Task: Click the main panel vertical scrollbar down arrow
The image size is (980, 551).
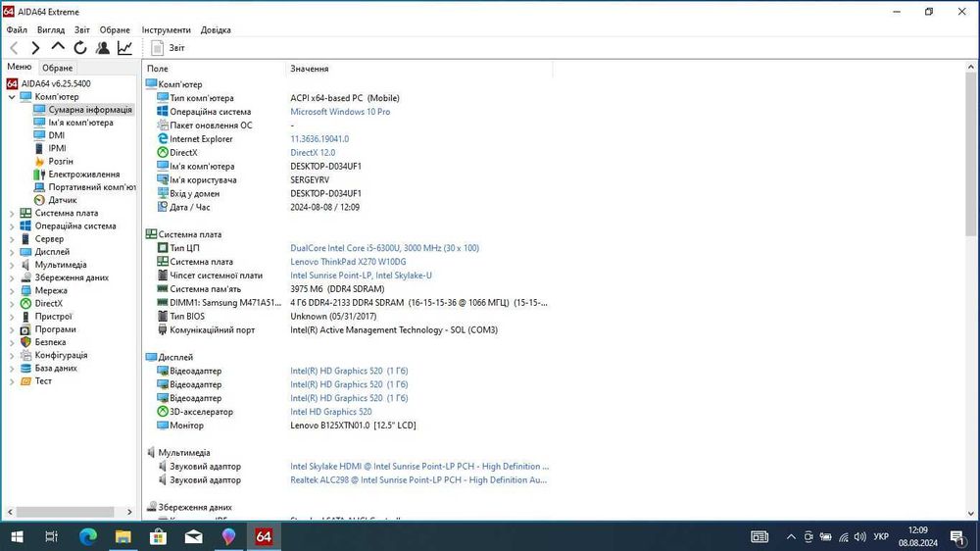Action: coord(970,514)
